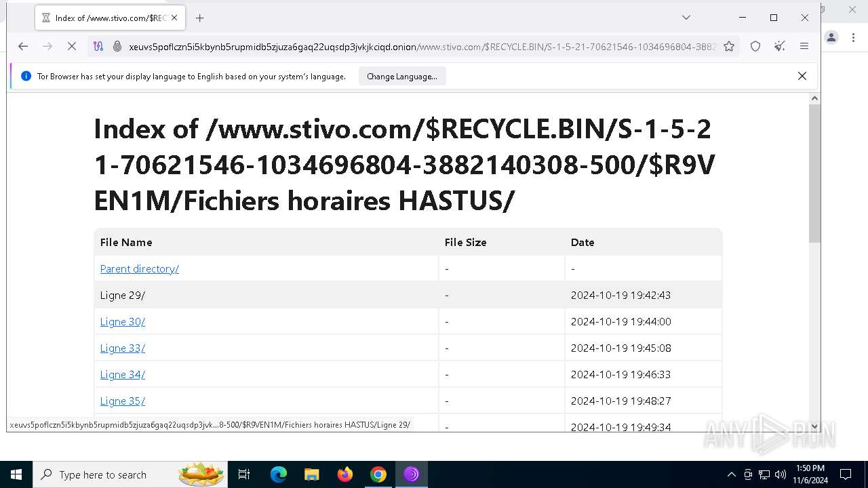Open the Tor Browser application menu
The height and width of the screenshot is (488, 868).
click(x=804, y=46)
